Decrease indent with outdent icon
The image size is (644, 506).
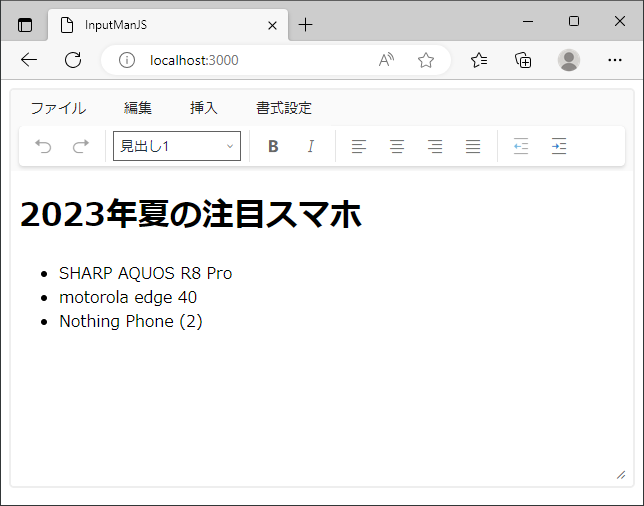521,146
